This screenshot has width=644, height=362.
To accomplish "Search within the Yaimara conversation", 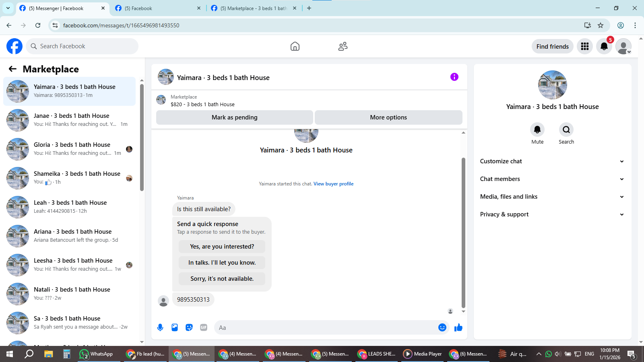I will 566,130.
